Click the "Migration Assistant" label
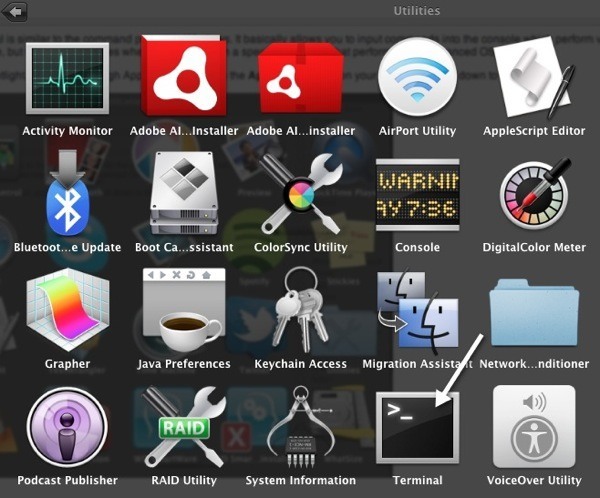600x498 pixels. 417,364
